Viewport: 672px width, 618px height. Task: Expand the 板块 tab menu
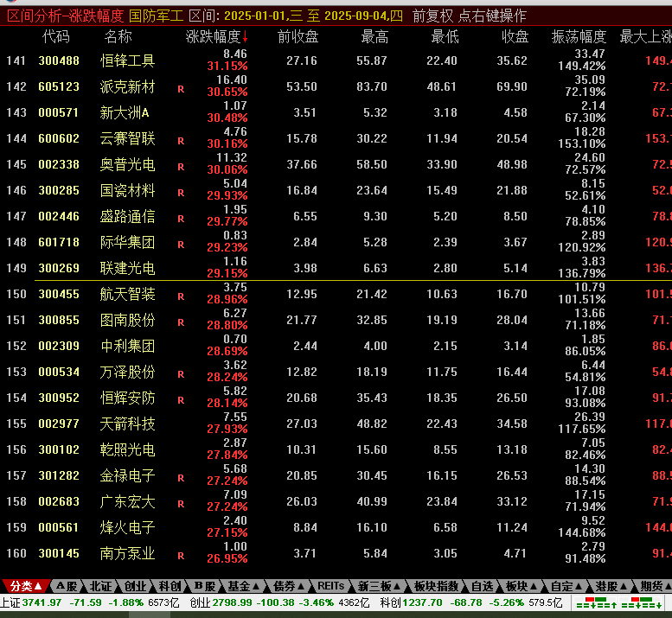(522, 586)
